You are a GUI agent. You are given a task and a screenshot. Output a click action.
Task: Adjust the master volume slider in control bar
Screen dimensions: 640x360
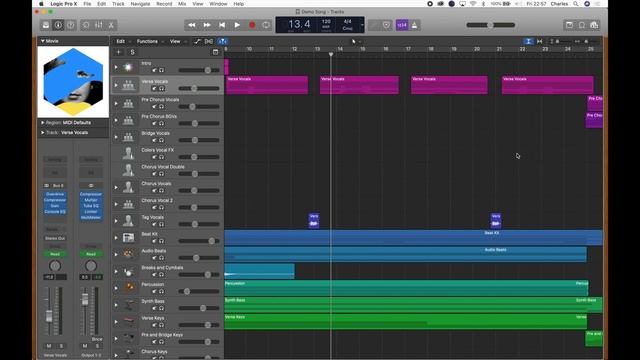(491, 25)
